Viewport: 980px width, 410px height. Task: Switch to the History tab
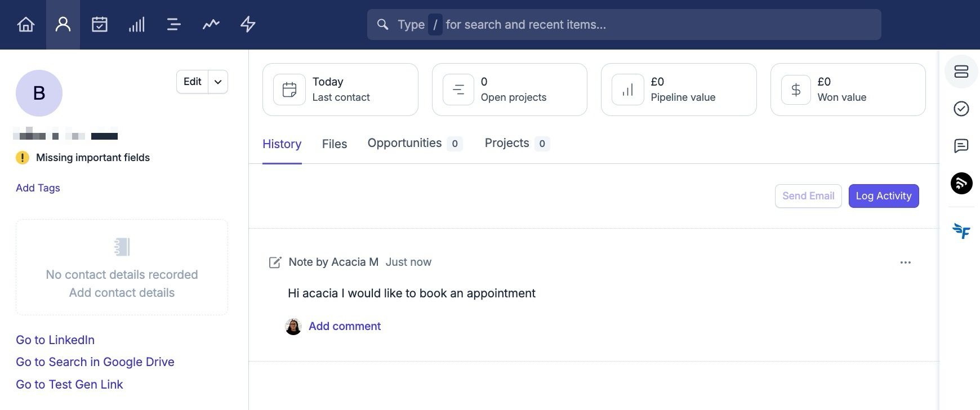282,144
